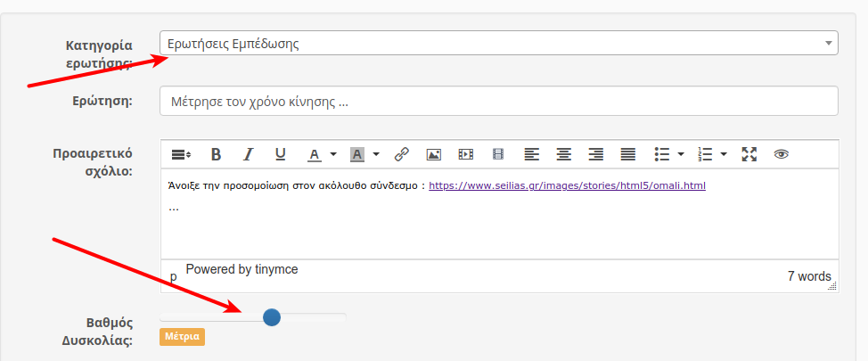Insert a bullet list
Image resolution: width=868 pixels, height=361 pixels.
(662, 154)
